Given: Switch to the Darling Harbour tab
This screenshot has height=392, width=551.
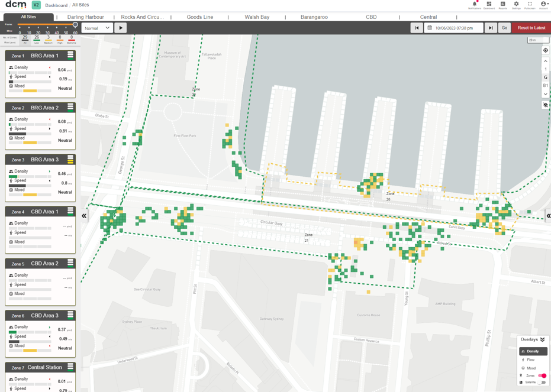Looking at the screenshot, I should (x=85, y=17).
